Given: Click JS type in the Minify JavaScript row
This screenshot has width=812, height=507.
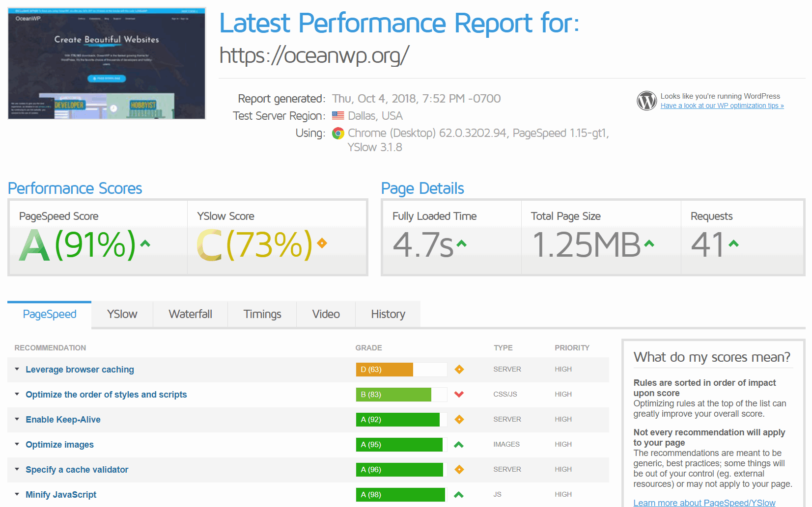Looking at the screenshot, I should (x=498, y=494).
